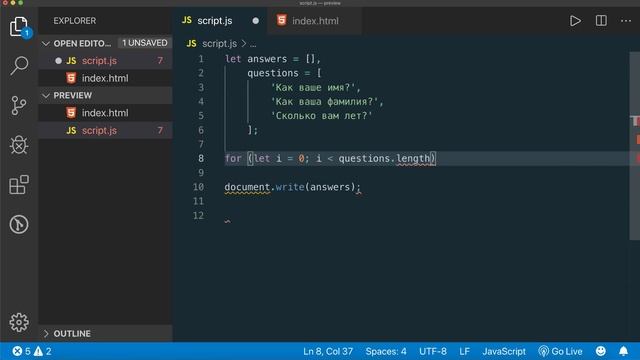The width and height of the screenshot is (640, 360).
Task: Click line number 12 in the gutter
Action: pyautogui.click(x=198, y=216)
